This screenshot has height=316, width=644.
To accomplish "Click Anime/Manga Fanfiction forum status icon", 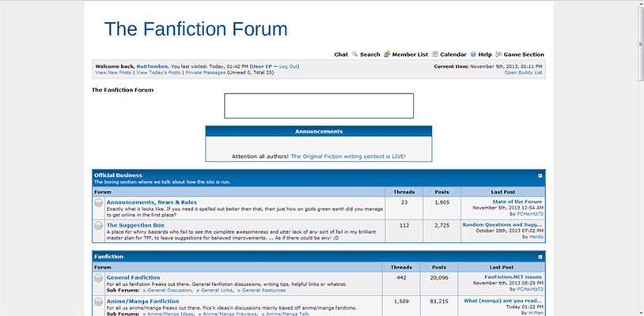I will (99, 302).
